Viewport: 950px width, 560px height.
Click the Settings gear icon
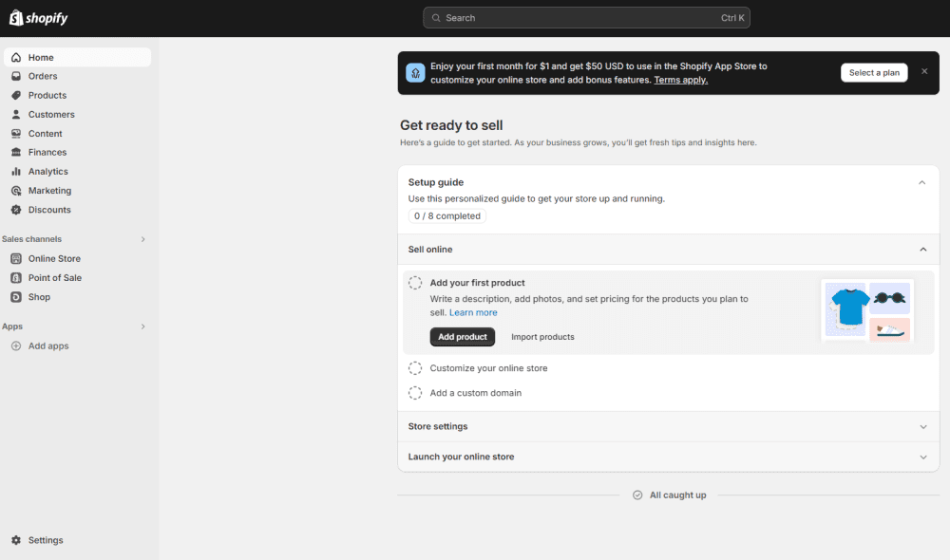point(16,540)
